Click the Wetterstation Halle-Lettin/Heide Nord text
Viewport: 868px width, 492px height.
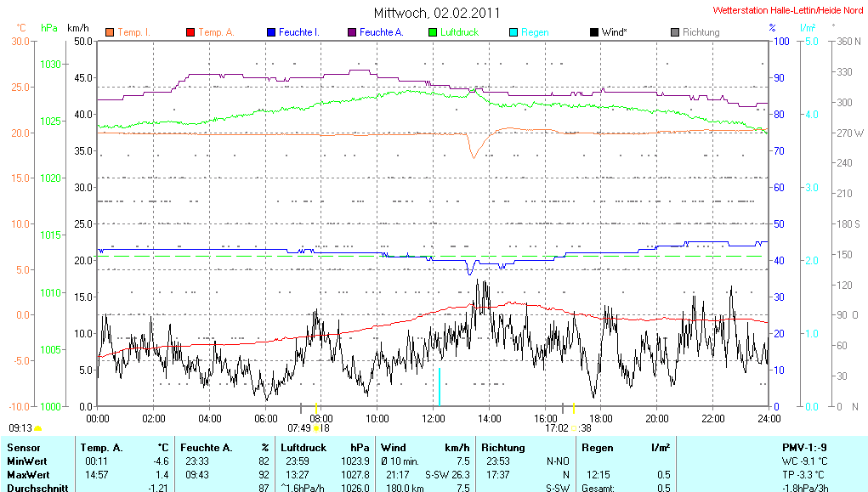787,10
